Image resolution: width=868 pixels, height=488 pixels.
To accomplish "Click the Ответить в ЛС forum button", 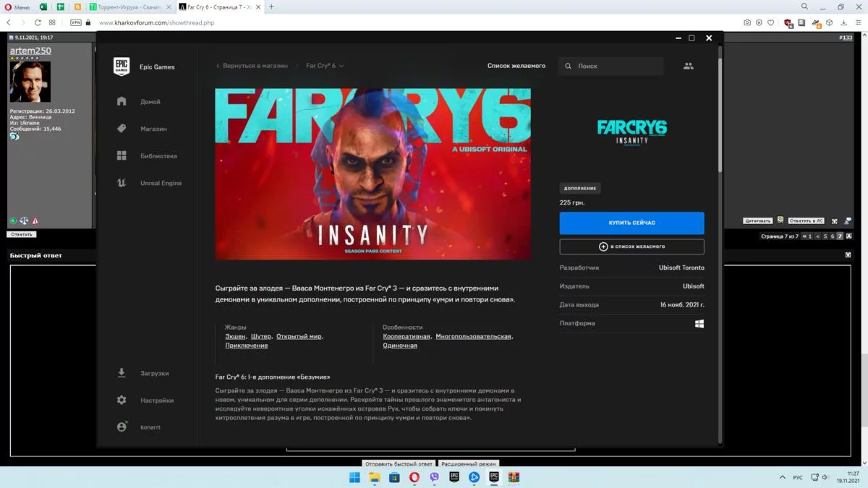I will click(x=807, y=221).
